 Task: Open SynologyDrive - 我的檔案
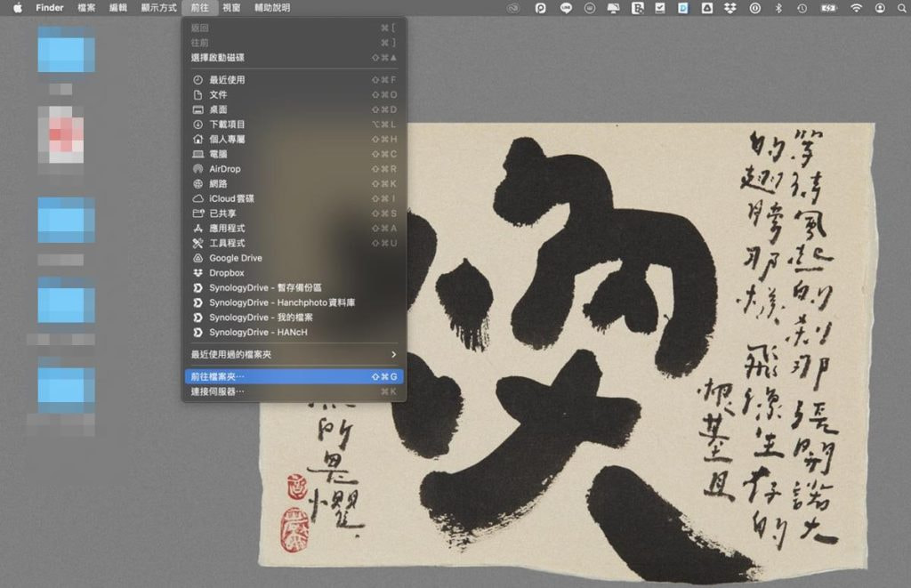294,318
